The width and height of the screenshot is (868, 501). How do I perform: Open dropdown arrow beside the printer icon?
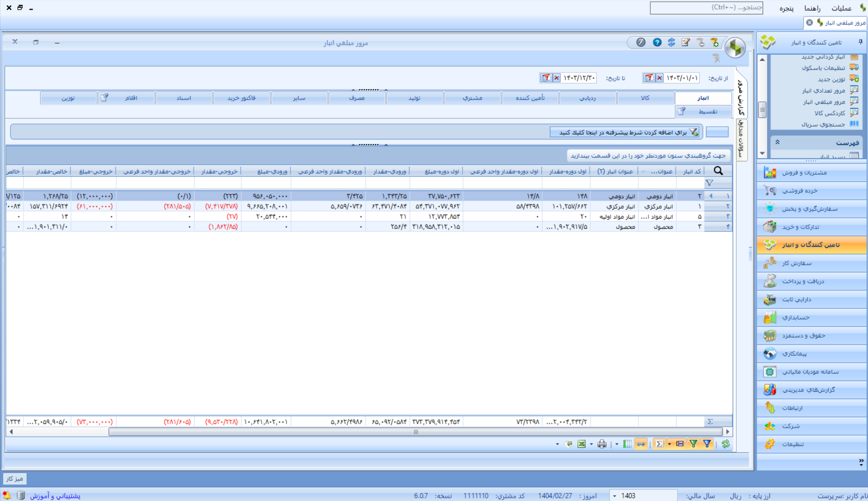pos(616,444)
